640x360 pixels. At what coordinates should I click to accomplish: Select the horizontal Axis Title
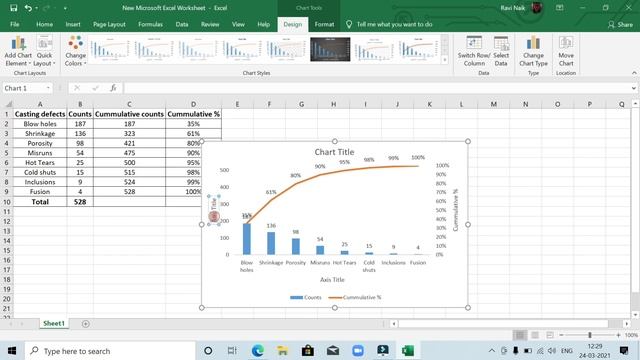point(332,280)
